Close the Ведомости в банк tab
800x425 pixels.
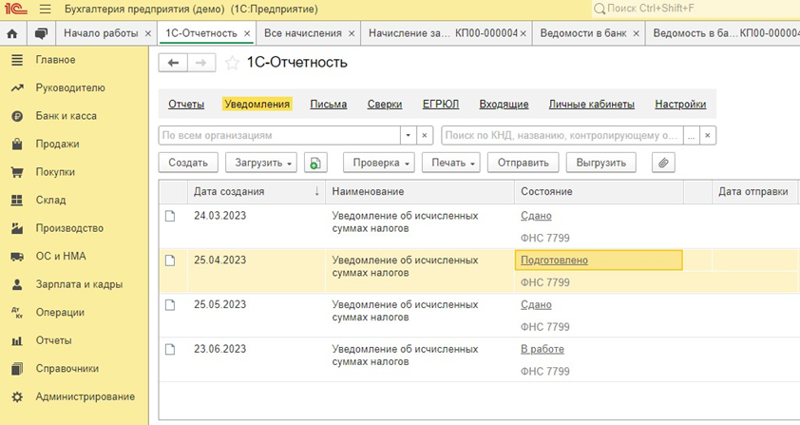tap(636, 34)
